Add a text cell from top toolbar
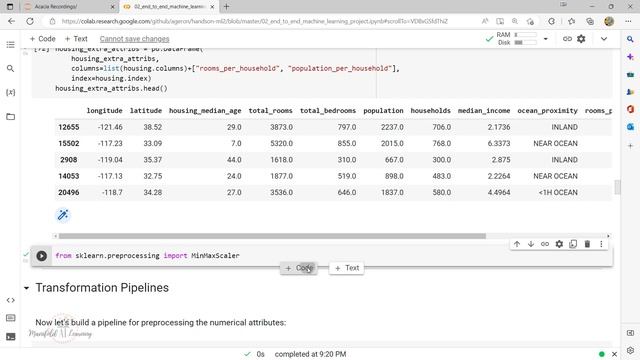The image size is (640, 360). [76, 39]
